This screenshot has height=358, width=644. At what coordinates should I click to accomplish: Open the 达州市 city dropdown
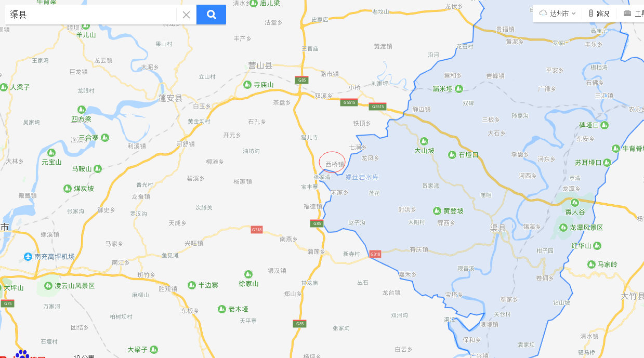pos(558,14)
